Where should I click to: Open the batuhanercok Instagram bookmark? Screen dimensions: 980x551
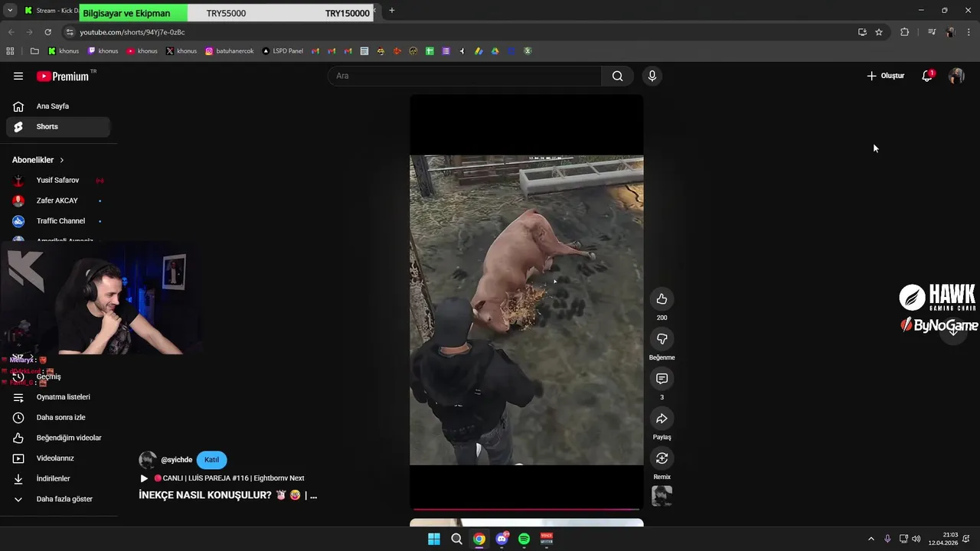coord(229,51)
